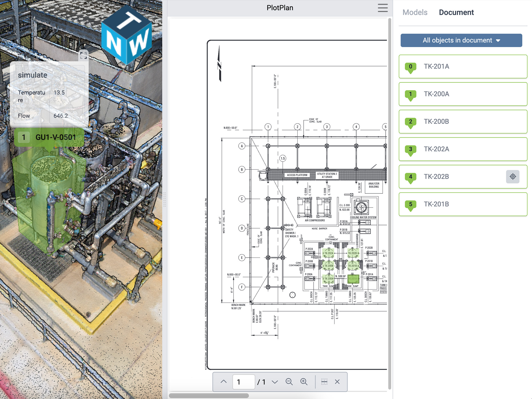532x399 pixels.
Task: Click the zoom-out magnifier in the PDF toolbar
Action: (289, 382)
